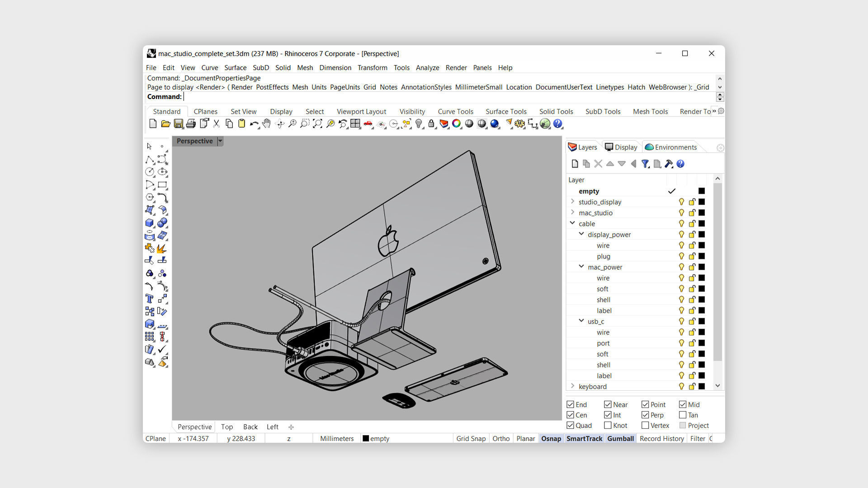Image resolution: width=868 pixels, height=488 pixels.
Task: Click the checkmark Check objects icon
Action: pyautogui.click(x=162, y=349)
